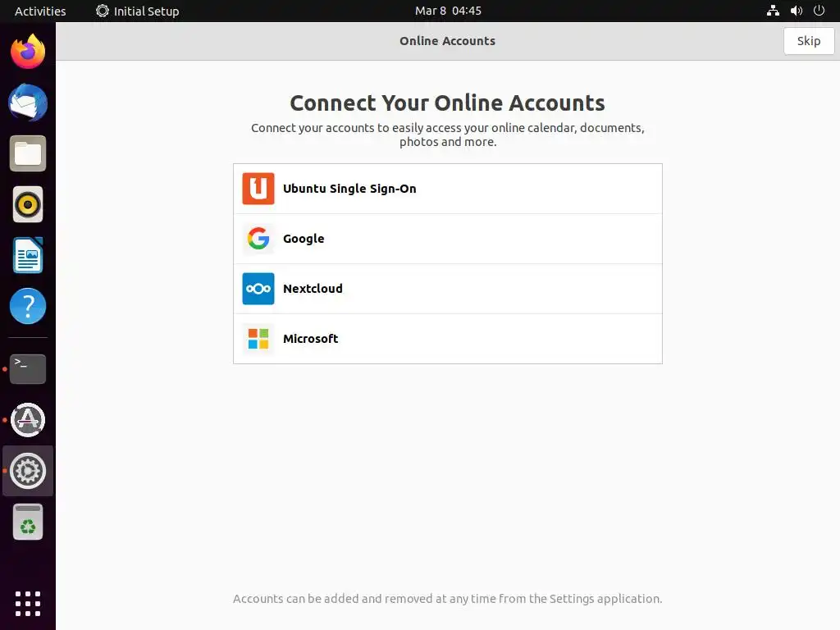The height and width of the screenshot is (630, 840).
Task: Open the Help icon in dock
Action: point(28,306)
